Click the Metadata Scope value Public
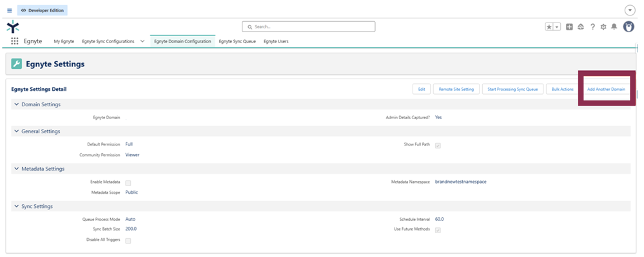644x257 pixels. coord(132,192)
